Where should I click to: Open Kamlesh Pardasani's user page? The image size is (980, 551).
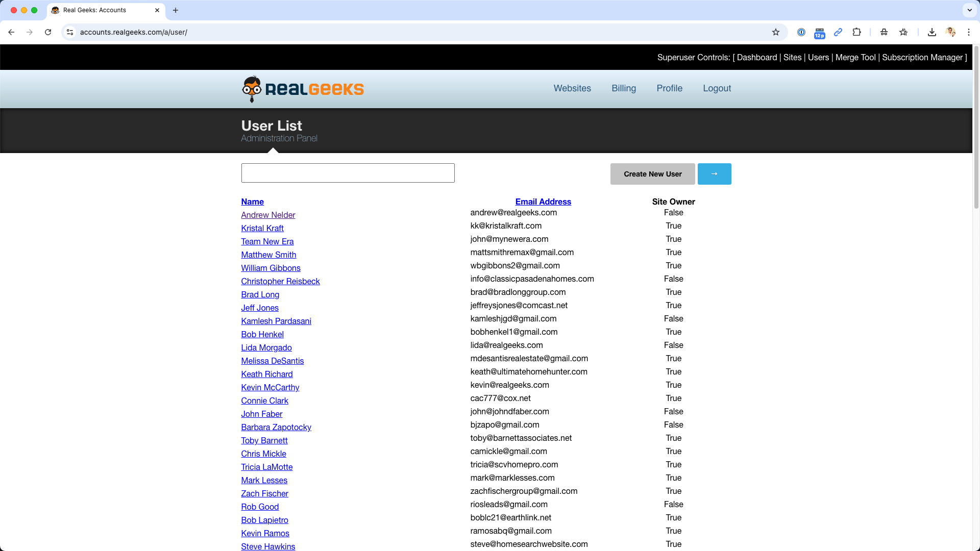[276, 321]
